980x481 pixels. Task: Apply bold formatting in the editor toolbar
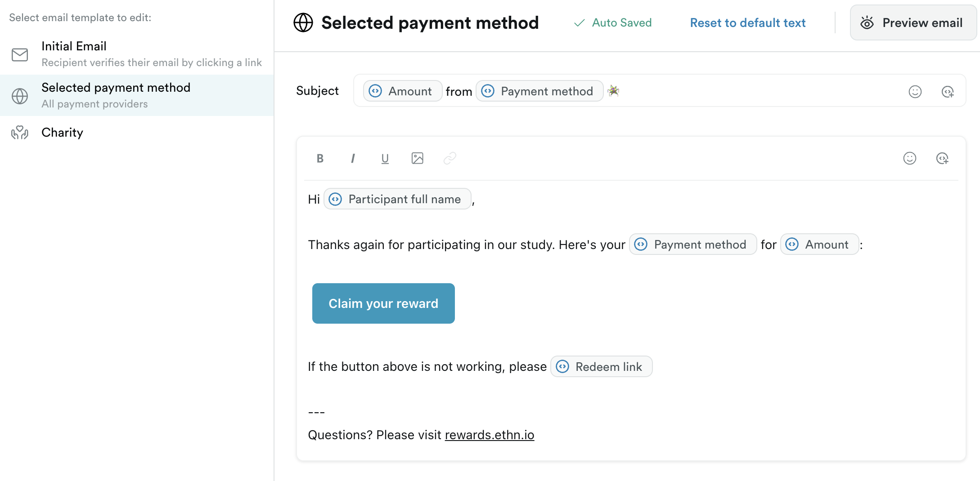click(x=320, y=158)
